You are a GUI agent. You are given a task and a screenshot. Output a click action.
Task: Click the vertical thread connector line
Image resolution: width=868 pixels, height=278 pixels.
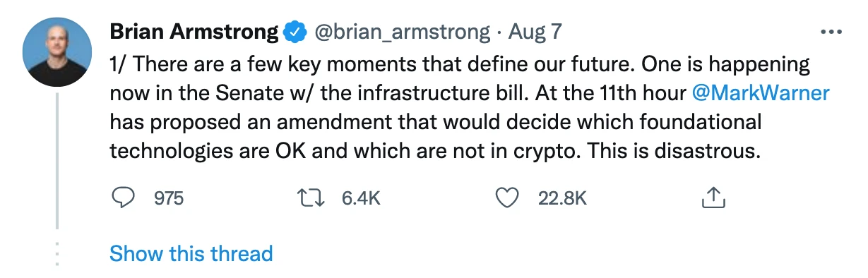coord(57,160)
